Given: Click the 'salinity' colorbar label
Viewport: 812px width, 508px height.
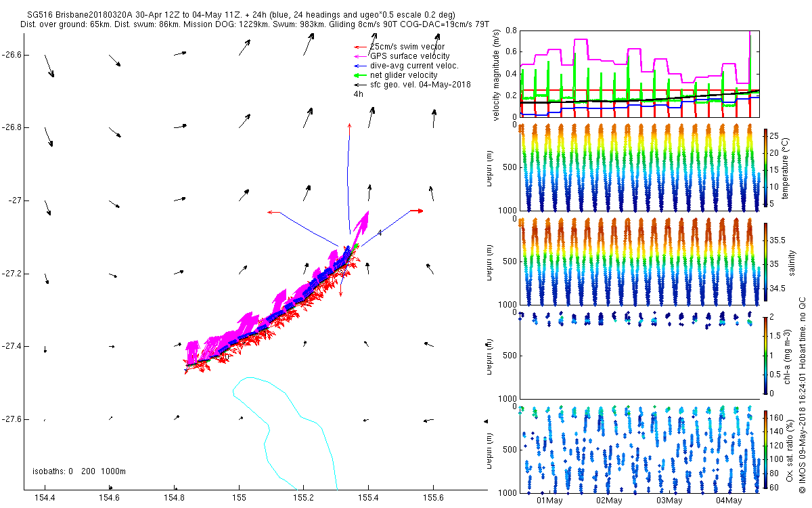Looking at the screenshot, I should click(792, 261).
